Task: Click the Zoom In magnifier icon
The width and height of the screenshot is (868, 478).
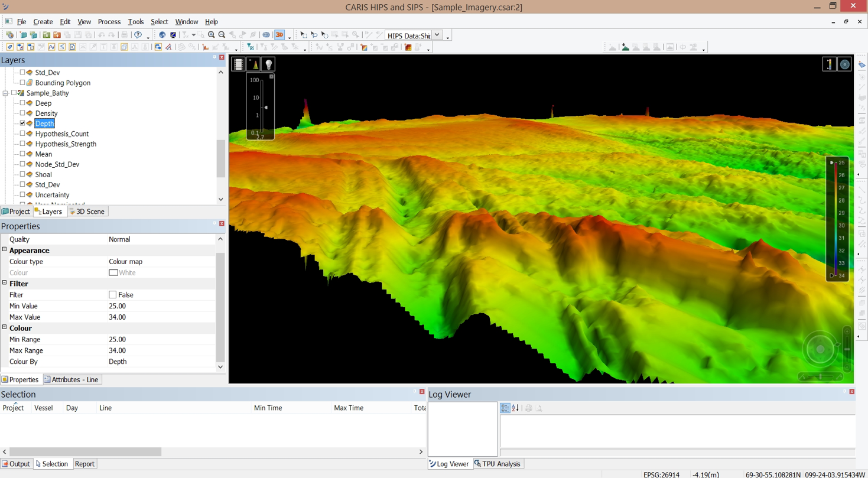Action: click(212, 35)
